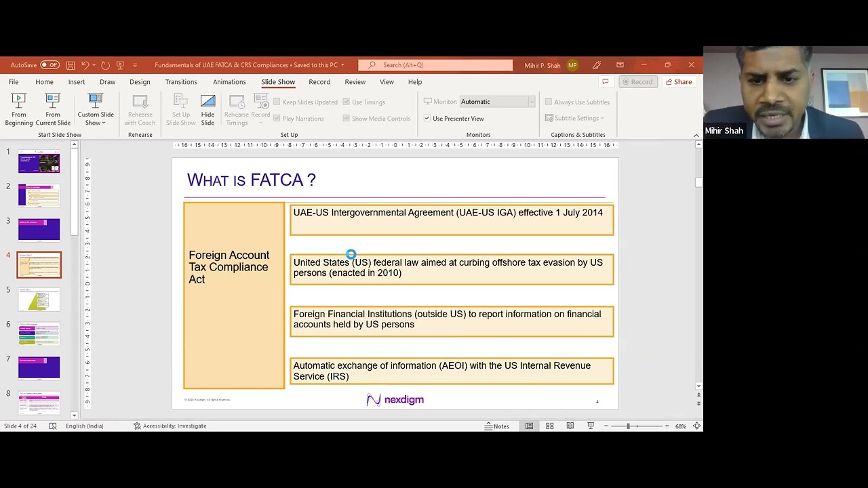
Task: Toggle Use Presenter View checkbox
Action: tap(427, 119)
